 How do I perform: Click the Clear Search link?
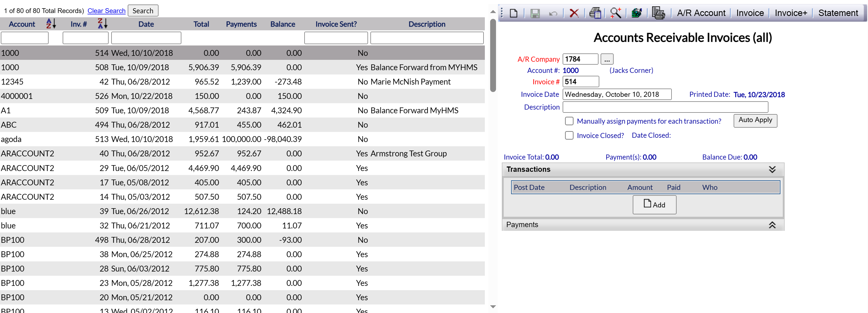point(106,11)
